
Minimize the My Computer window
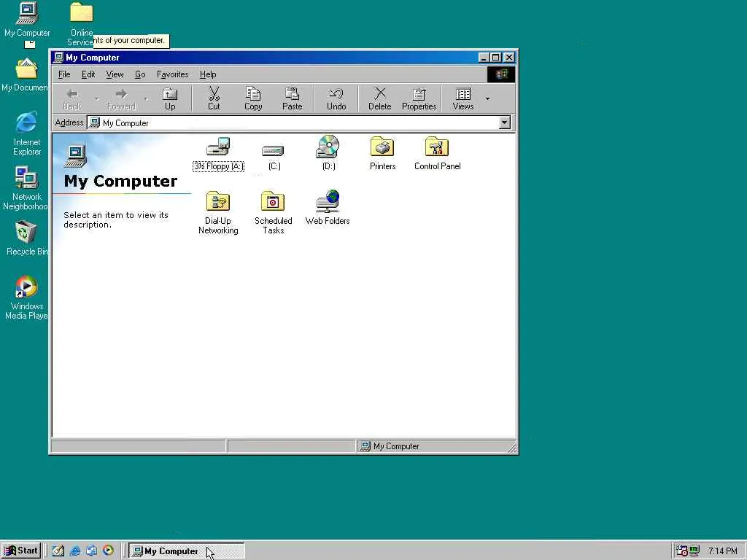click(484, 58)
